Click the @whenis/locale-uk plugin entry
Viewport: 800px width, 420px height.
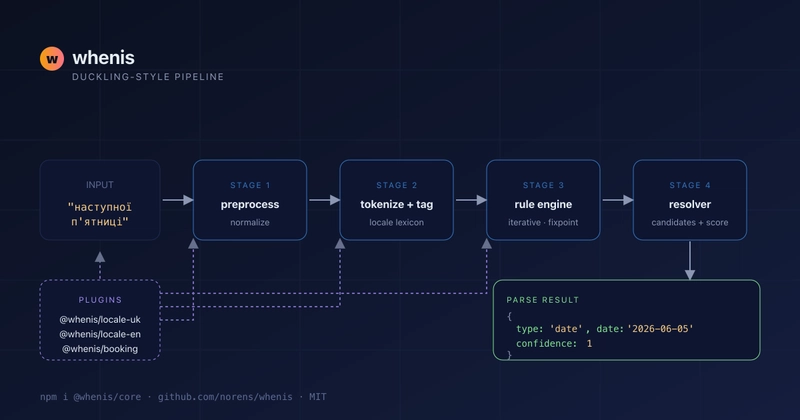click(100, 319)
